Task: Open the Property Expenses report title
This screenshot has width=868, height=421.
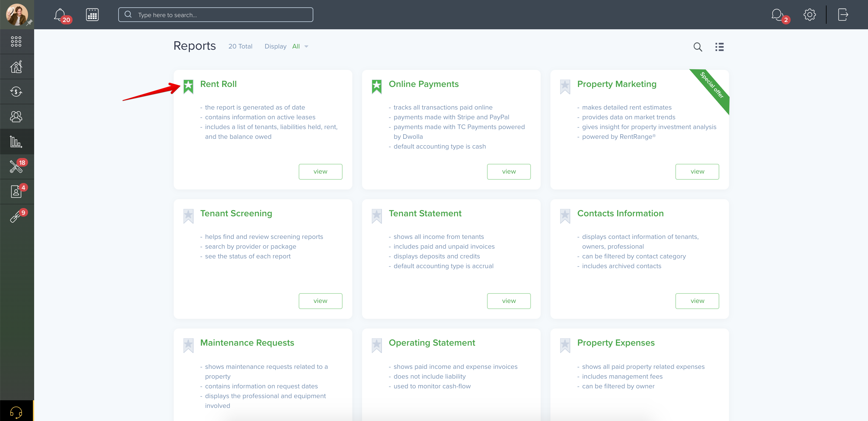Action: pos(616,343)
